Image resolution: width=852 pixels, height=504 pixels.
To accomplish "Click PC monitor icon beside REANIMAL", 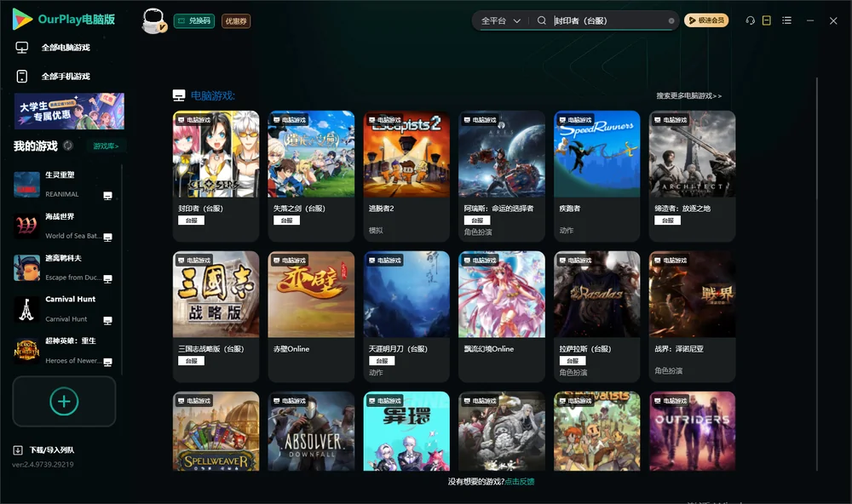I will (x=107, y=196).
